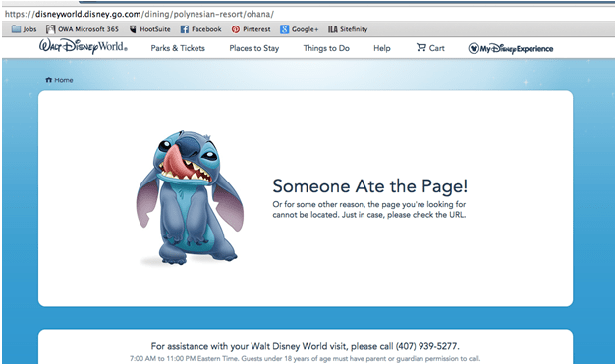
Task: Click the Stitch character image
Action: 190,197
